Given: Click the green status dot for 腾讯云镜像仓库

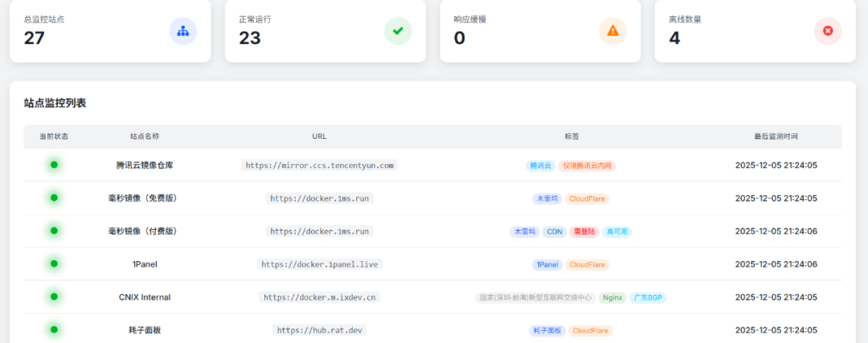Looking at the screenshot, I should point(54,165).
